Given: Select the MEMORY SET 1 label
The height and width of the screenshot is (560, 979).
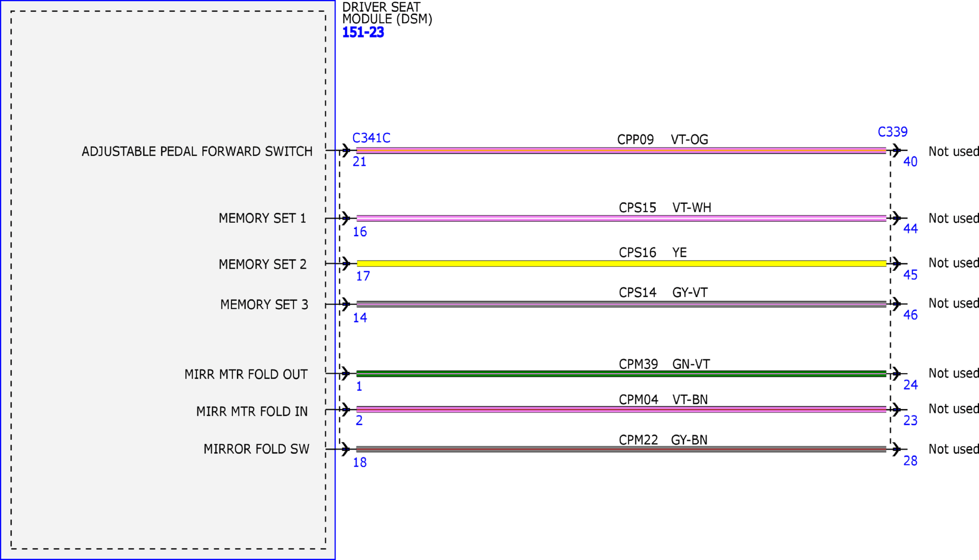Looking at the screenshot, I should point(262,218).
